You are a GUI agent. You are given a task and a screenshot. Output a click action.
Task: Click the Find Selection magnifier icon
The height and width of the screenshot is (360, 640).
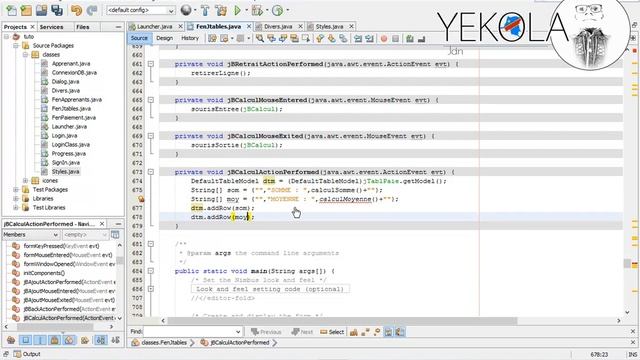(260, 38)
